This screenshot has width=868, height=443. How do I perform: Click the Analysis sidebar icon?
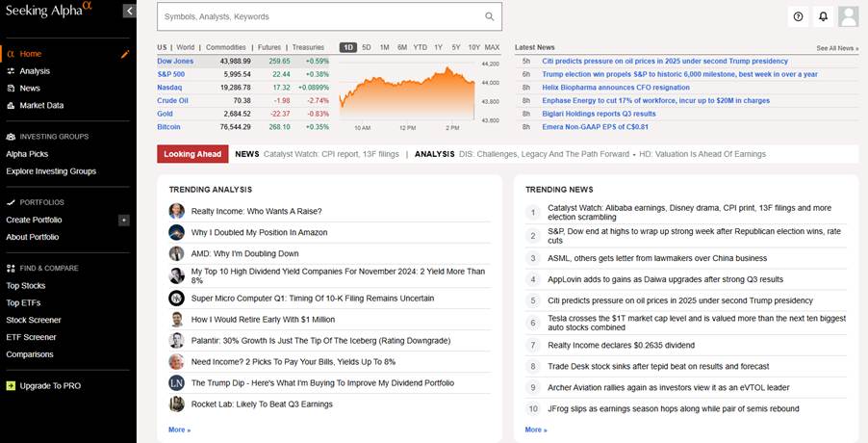11,71
